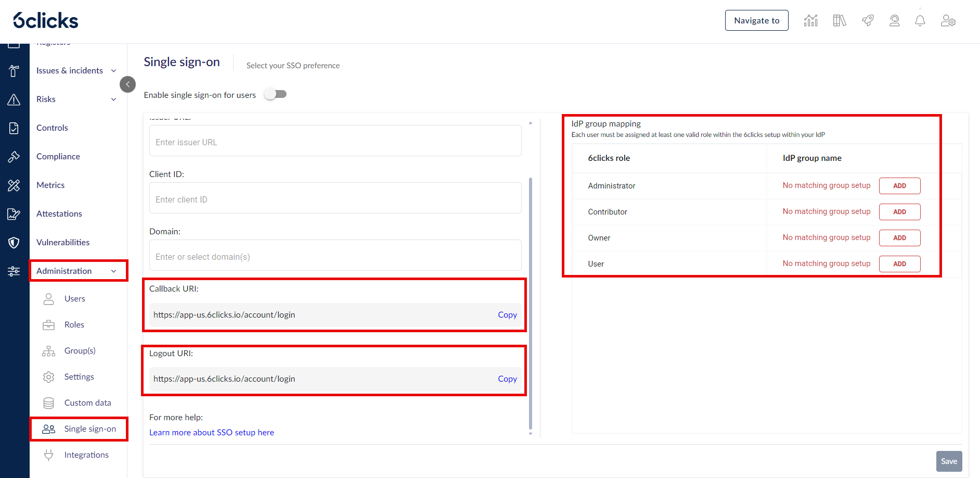Open Attestations in the sidebar
This screenshot has width=980, height=478.
(x=59, y=214)
